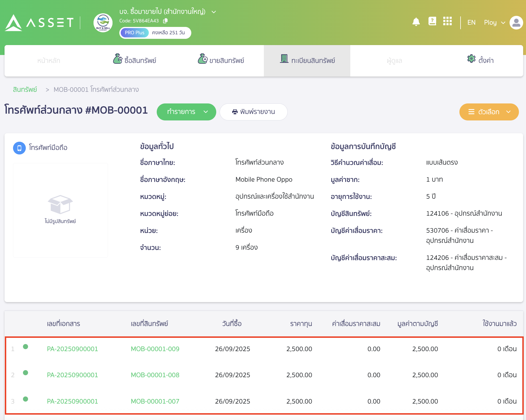Click the พิมพ์รายงาน print report button

point(253,112)
